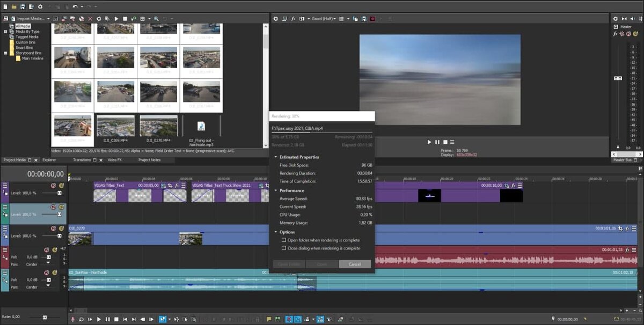The image size is (644, 325).
Task: Mute video track 1
Action: click(x=53, y=186)
